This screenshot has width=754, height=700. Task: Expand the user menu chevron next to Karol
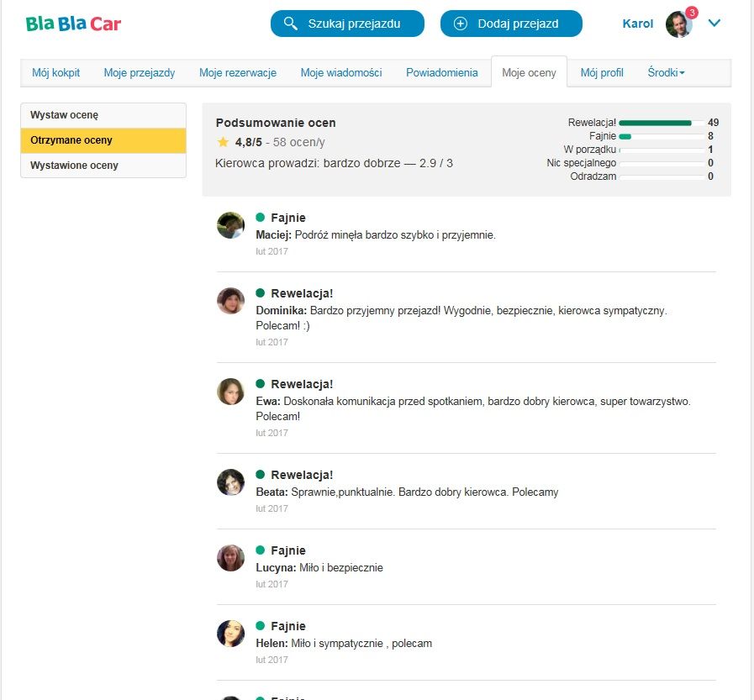[714, 23]
